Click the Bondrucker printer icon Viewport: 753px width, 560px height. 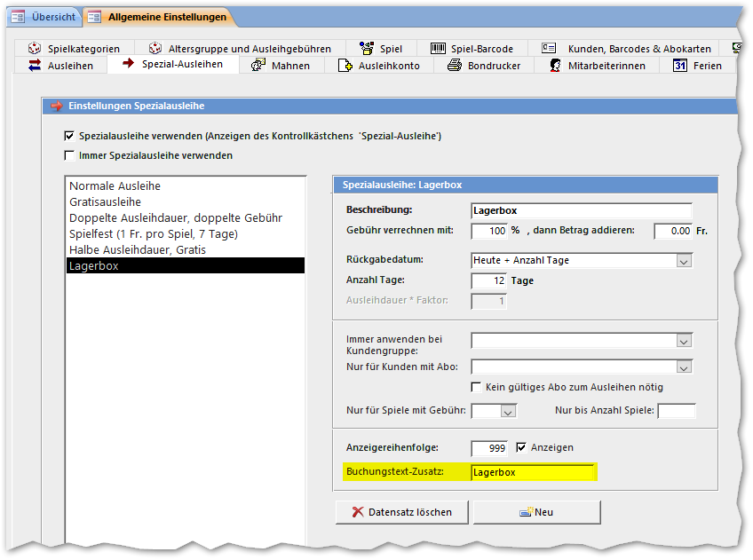[x=455, y=66]
